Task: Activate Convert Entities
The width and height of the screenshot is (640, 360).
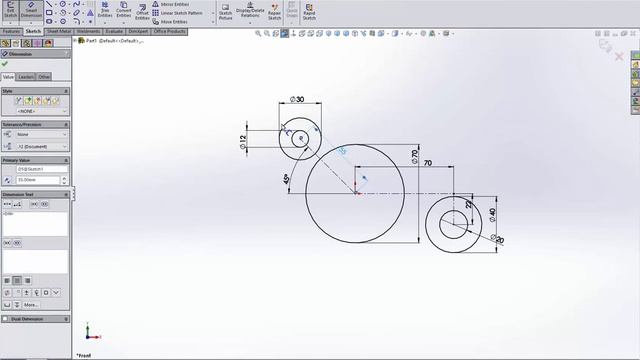Action: 123,10
